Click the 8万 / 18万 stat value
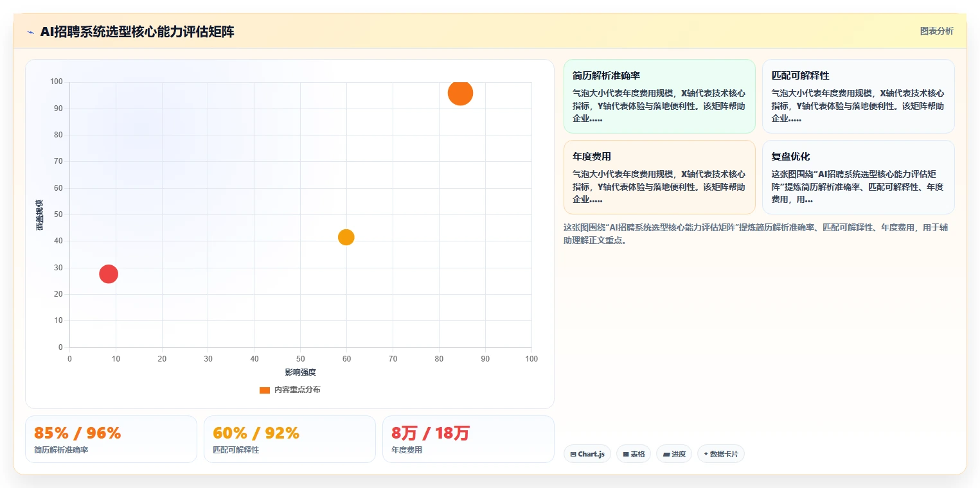 [x=431, y=433]
